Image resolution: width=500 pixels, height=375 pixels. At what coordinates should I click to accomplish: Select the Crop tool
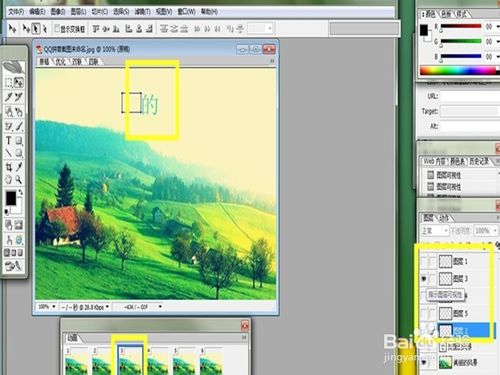(x=9, y=167)
